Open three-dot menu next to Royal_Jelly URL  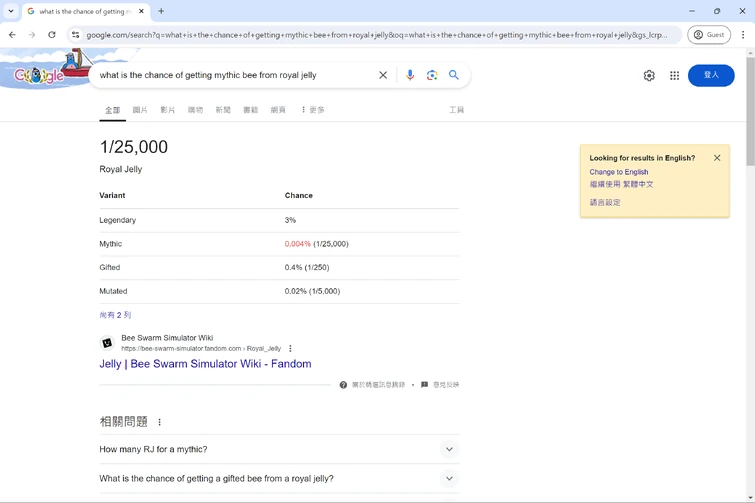pyautogui.click(x=290, y=348)
